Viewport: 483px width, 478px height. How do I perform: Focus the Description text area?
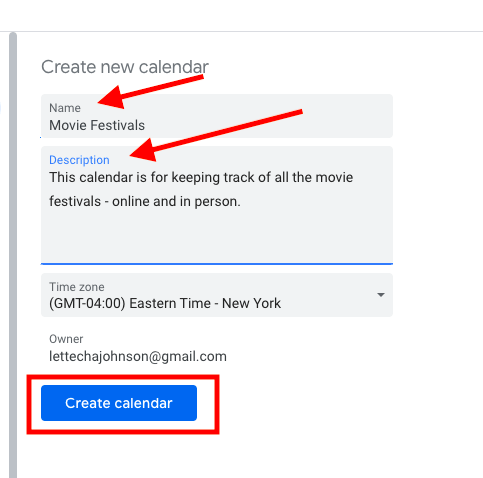(x=217, y=205)
